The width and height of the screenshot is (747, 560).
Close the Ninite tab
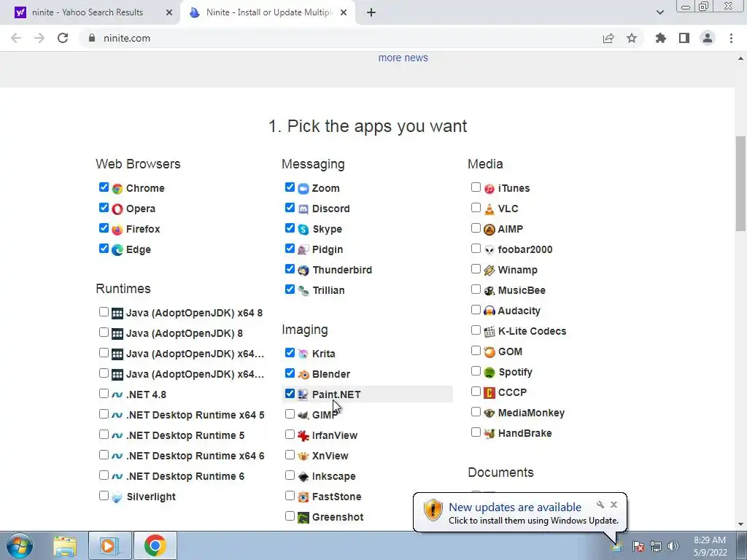(344, 13)
